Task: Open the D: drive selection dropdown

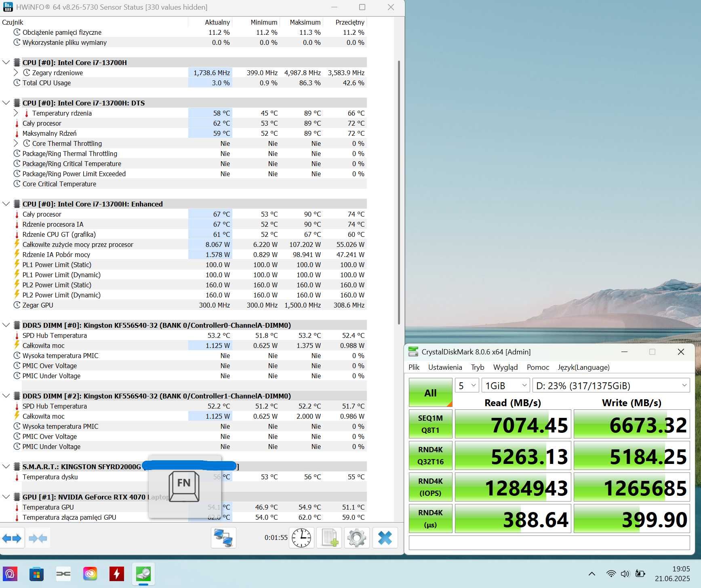Action: click(611, 386)
